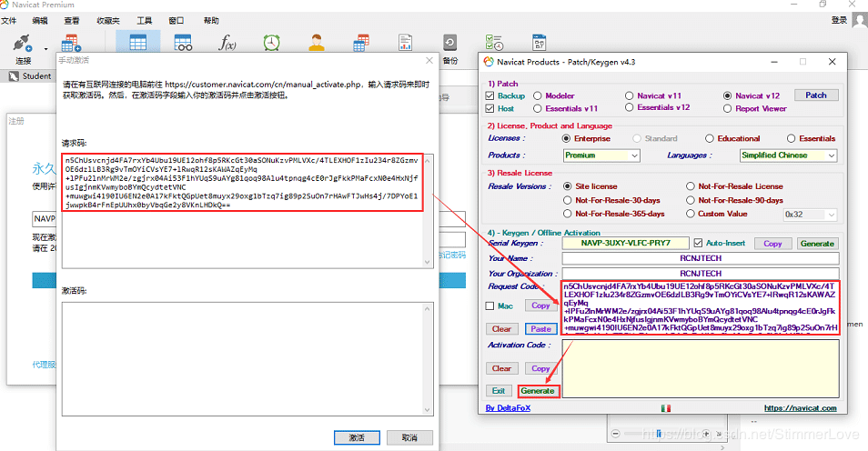Select the Table icon in Navicat toolbar

(x=137, y=43)
